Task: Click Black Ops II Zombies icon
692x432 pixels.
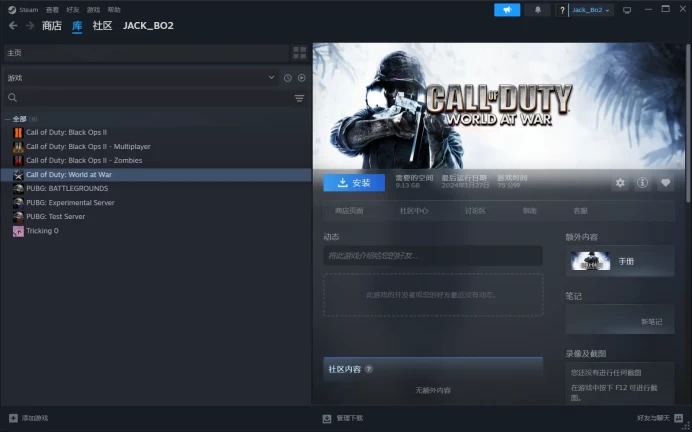Action: (18, 161)
